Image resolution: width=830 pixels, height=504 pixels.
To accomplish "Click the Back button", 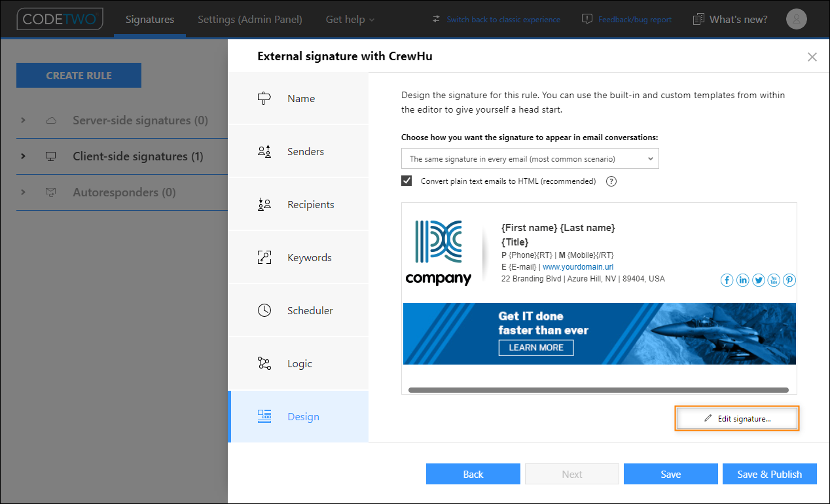I will [x=473, y=474].
